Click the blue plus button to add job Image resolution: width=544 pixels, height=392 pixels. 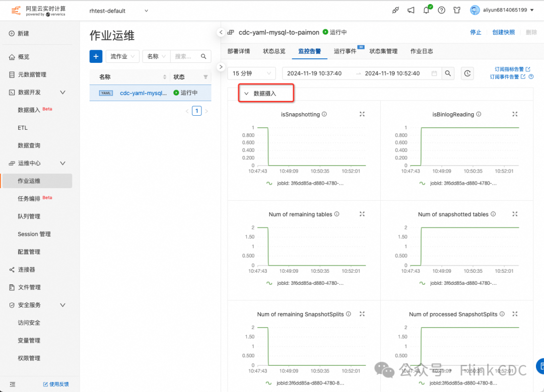96,56
